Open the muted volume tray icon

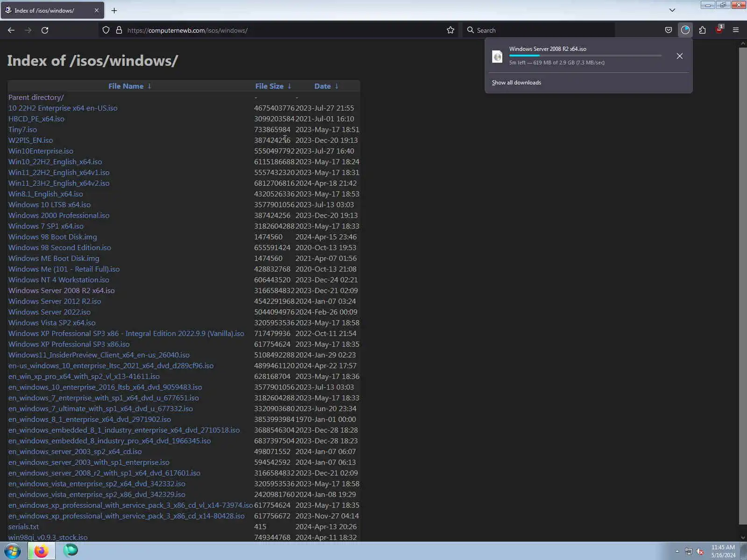700,552
